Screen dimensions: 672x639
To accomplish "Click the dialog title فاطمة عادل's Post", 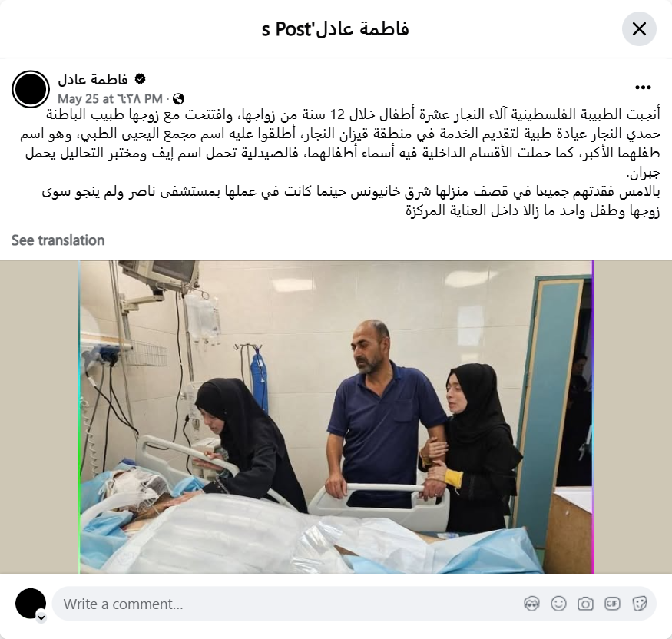I will point(336,29).
